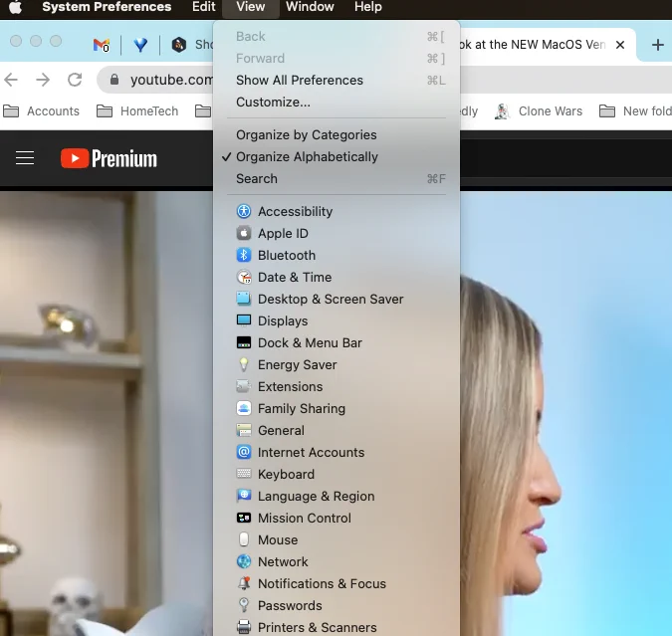Open the Help menu
Screen dimensions: 672x636
tap(368, 7)
